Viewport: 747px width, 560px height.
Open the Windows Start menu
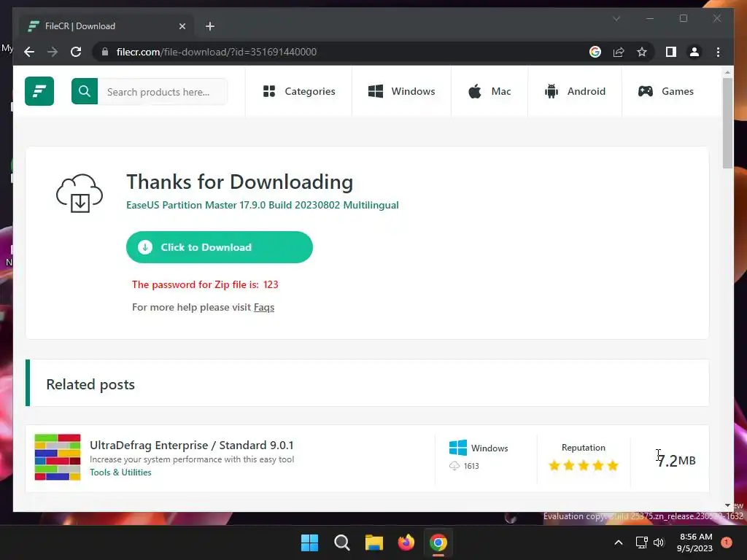tap(309, 542)
